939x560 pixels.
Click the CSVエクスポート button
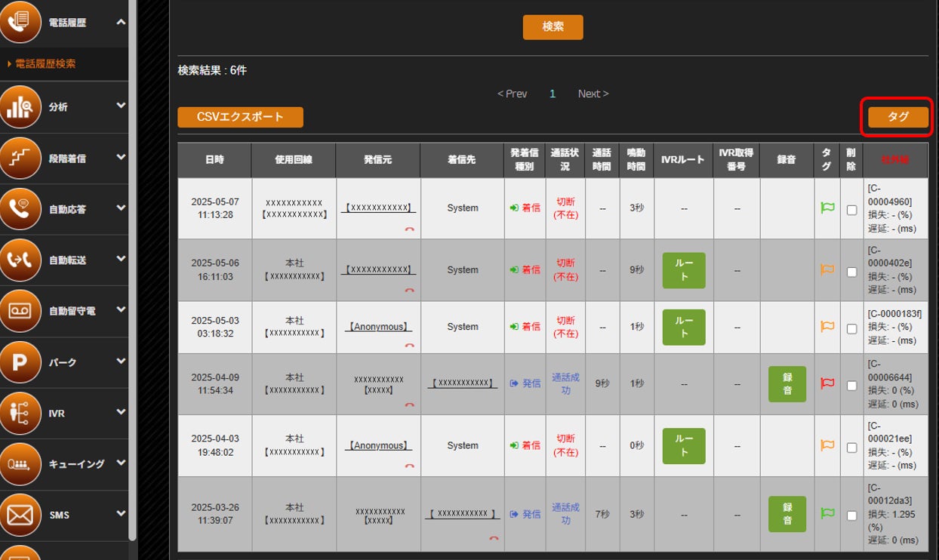click(240, 117)
